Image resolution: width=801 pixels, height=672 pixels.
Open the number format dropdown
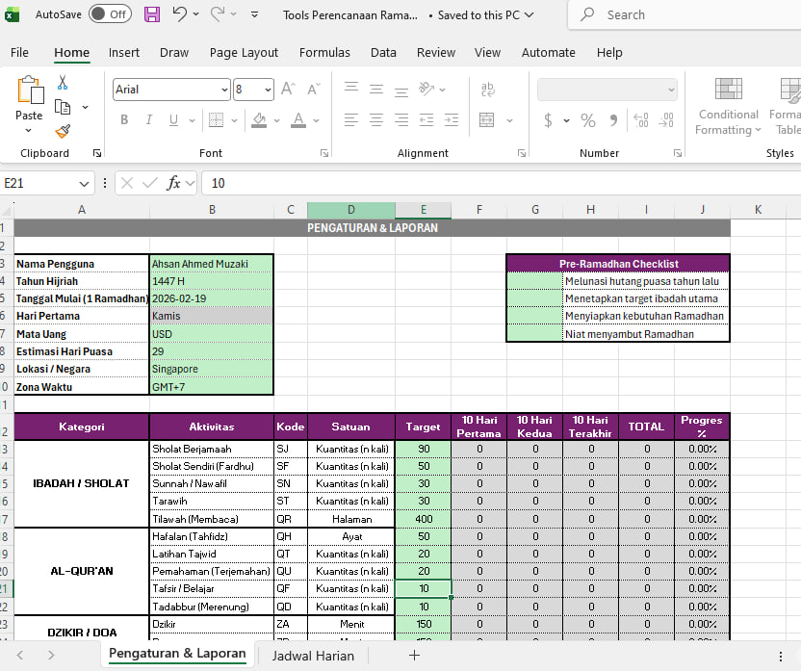tap(671, 90)
